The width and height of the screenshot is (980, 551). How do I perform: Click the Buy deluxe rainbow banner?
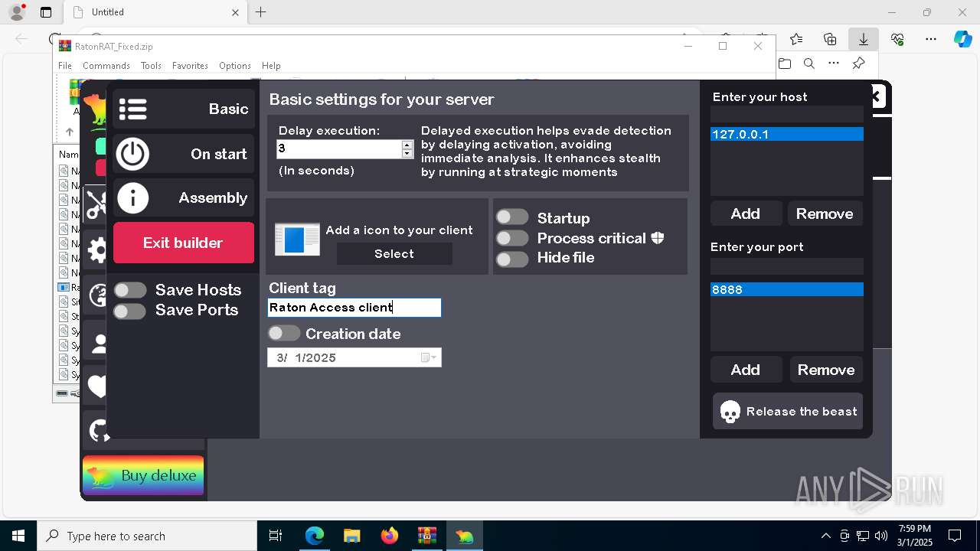click(x=143, y=475)
